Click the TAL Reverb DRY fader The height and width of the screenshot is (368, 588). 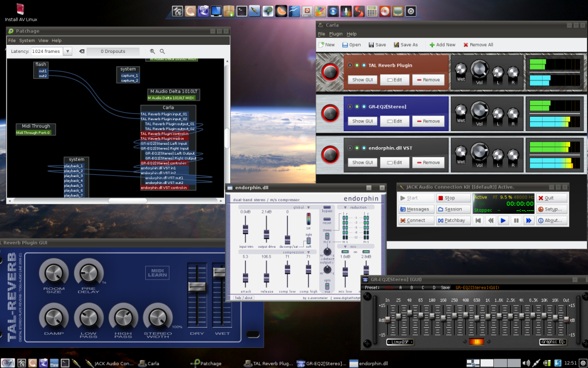click(x=197, y=286)
